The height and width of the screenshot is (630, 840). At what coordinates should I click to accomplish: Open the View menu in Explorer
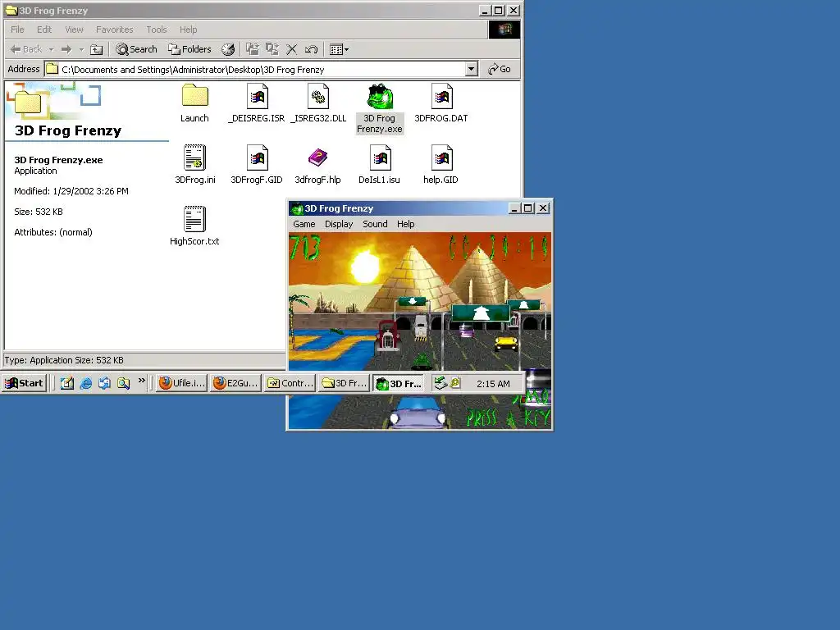coord(74,30)
